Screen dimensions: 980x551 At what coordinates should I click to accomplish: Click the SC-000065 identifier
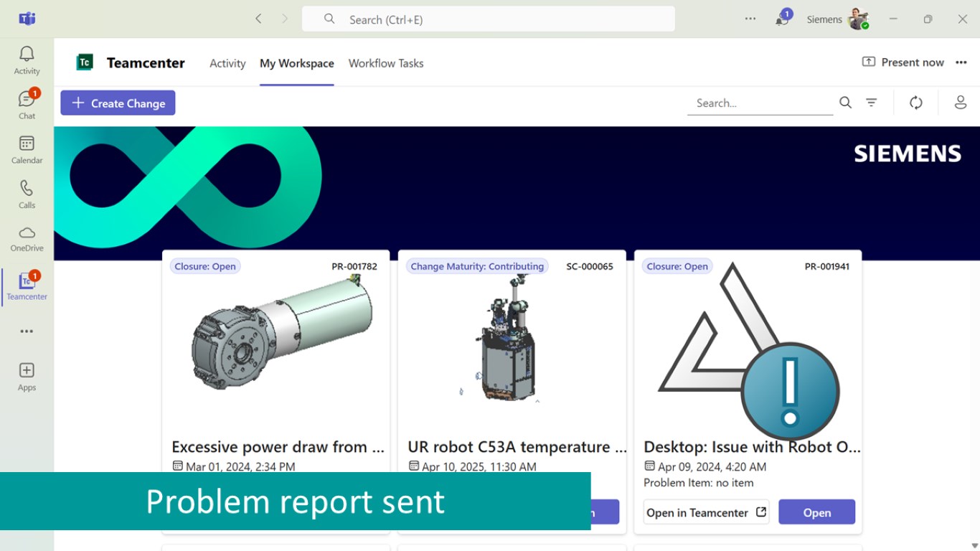[590, 266]
